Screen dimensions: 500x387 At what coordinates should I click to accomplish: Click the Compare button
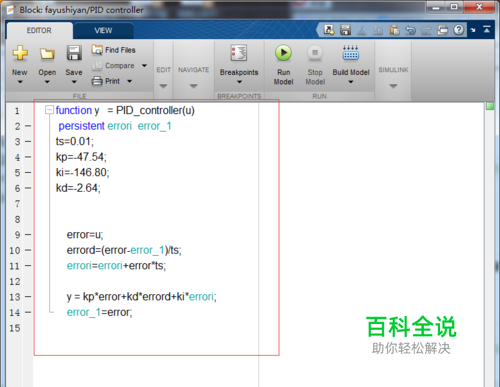(113, 66)
